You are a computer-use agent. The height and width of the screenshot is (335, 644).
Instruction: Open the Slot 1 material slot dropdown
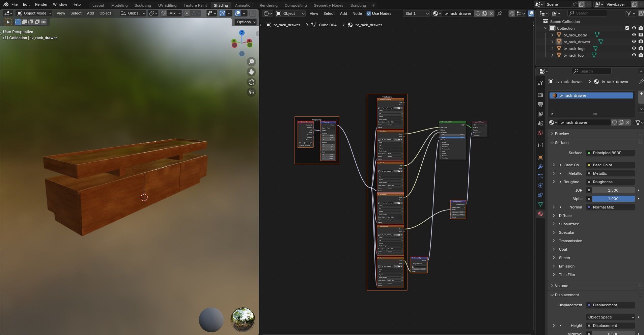[416, 13]
